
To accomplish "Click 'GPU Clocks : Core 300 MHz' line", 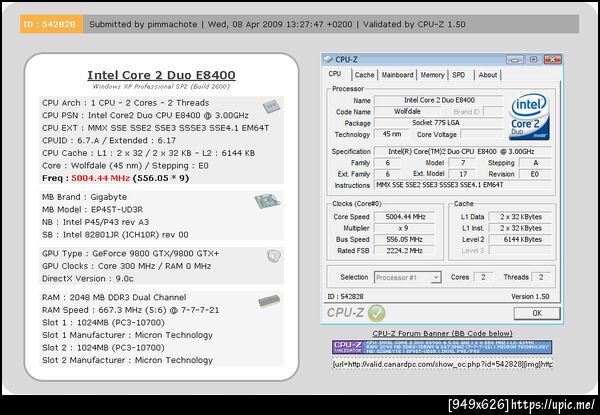I will click(127, 266).
